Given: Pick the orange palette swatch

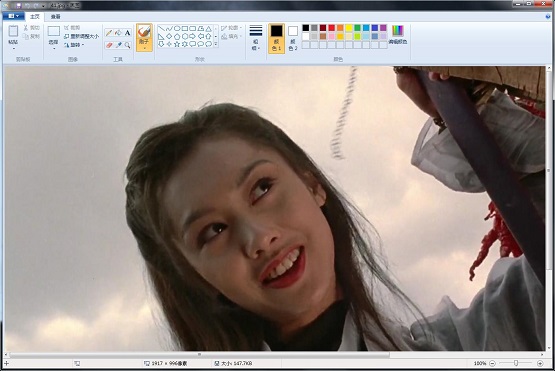Looking at the screenshot, I should pos(340,28).
